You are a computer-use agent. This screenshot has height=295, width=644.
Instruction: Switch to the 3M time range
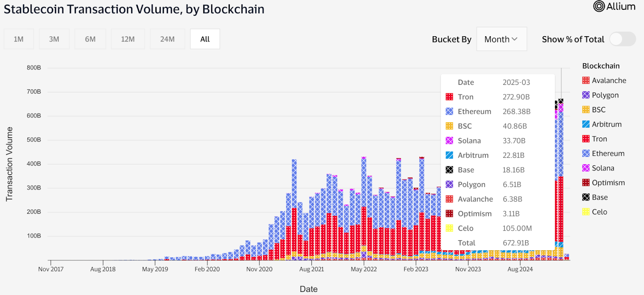[54, 39]
